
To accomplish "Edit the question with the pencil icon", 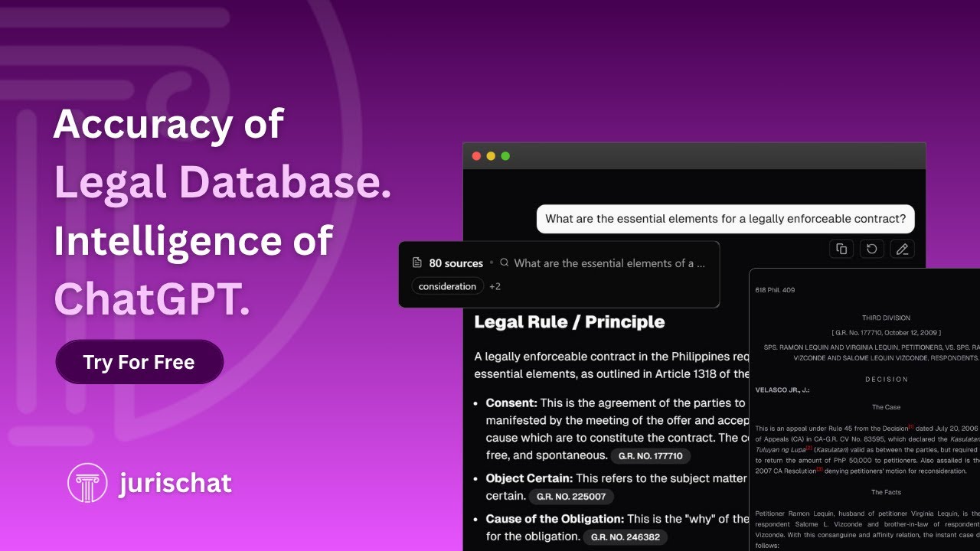I will [x=902, y=249].
